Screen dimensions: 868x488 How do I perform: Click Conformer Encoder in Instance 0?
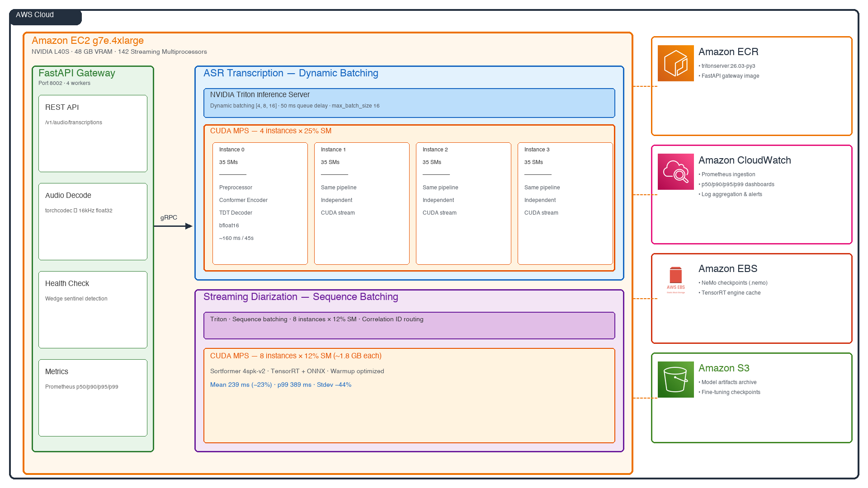(x=243, y=200)
